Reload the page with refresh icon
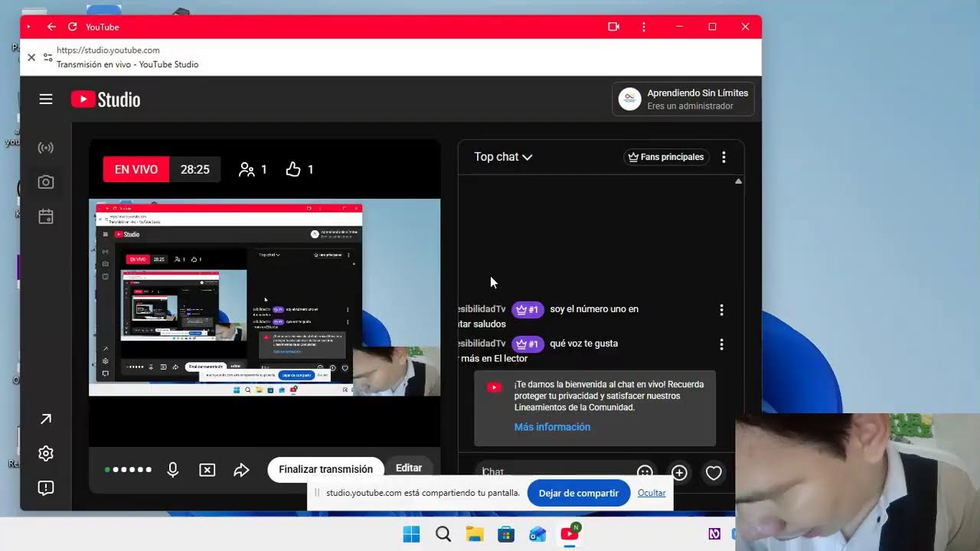The image size is (980, 551). tap(72, 27)
